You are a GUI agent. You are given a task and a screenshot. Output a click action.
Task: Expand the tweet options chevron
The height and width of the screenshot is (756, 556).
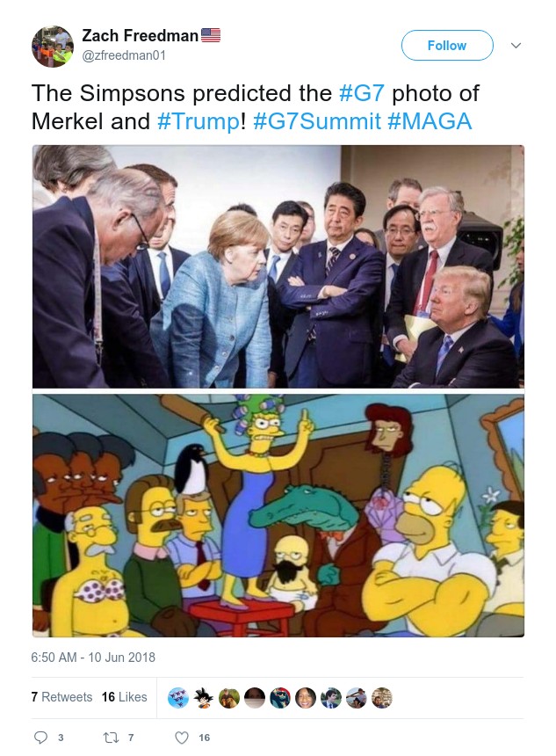point(516,46)
